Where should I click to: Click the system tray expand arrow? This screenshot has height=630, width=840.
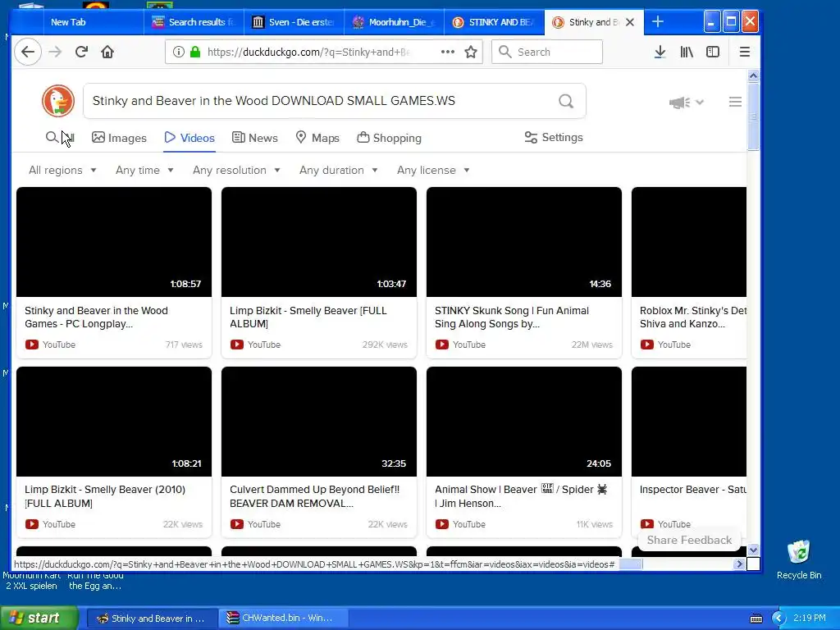click(x=778, y=619)
